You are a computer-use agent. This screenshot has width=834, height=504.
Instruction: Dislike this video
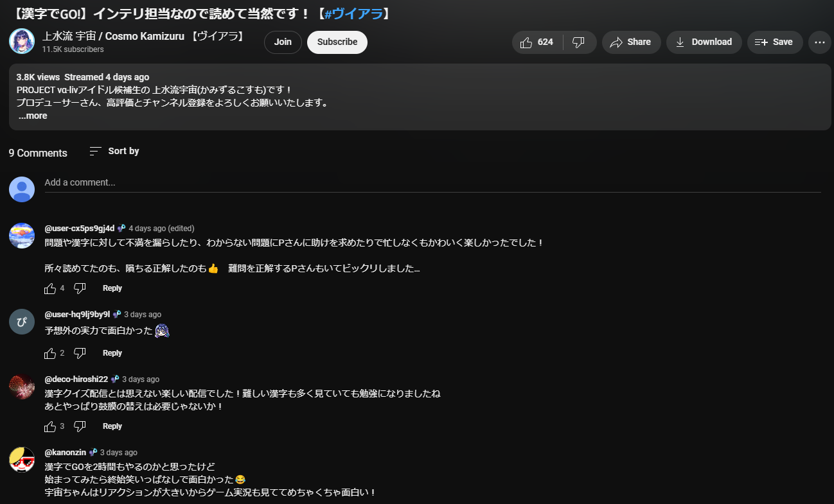[579, 42]
